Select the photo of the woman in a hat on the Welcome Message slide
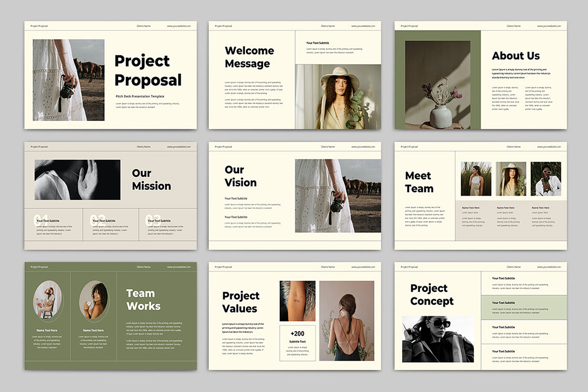 click(x=338, y=97)
